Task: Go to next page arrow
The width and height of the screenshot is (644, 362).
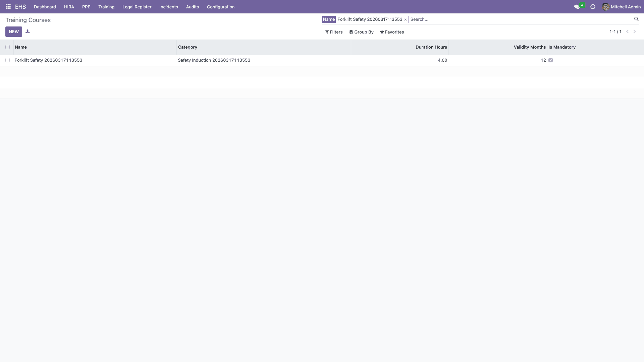Action: [x=635, y=32]
